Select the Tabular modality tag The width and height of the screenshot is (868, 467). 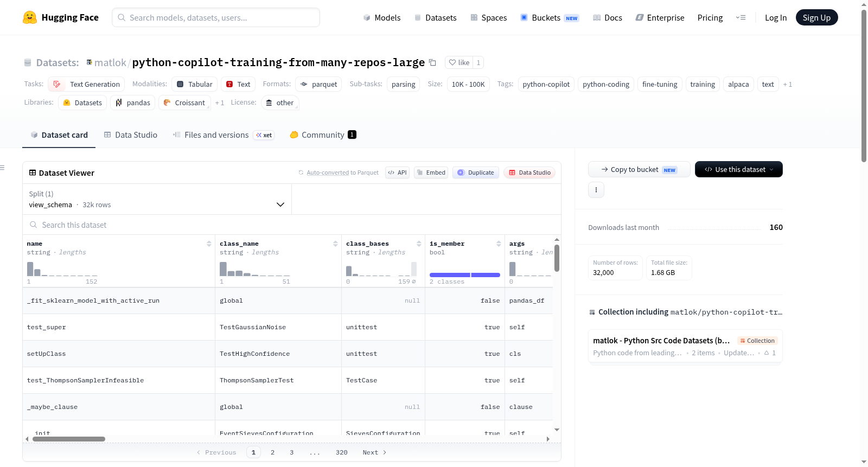[x=195, y=84]
